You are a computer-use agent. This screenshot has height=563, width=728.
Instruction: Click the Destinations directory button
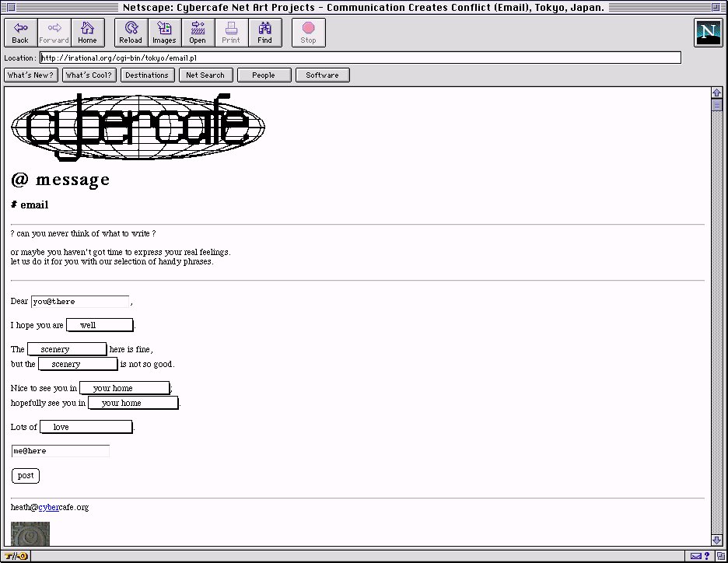coord(147,75)
